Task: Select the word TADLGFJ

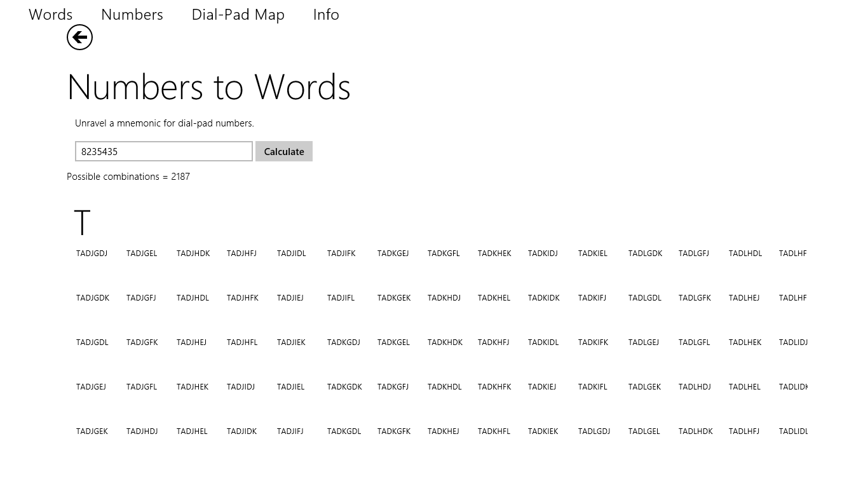Action: coord(693,254)
